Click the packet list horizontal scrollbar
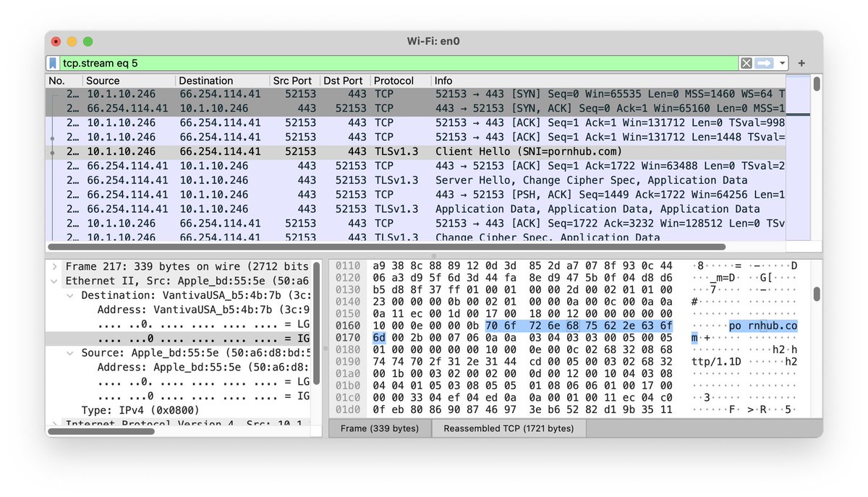 [387, 247]
